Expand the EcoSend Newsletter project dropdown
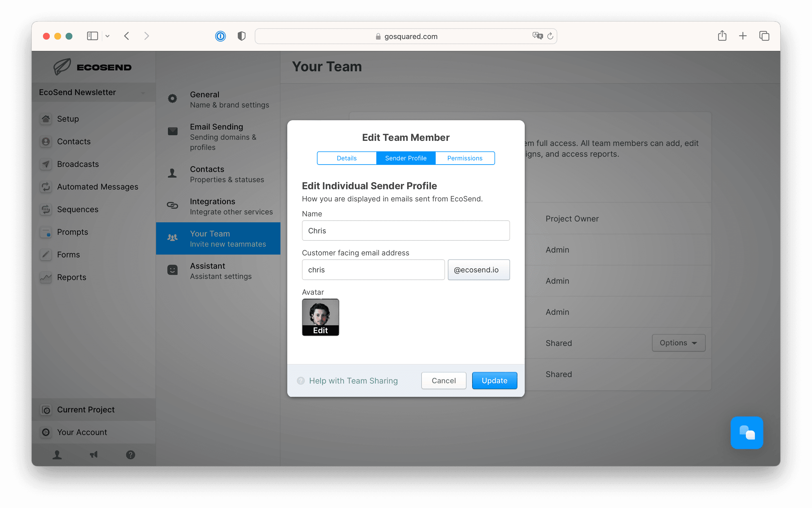The image size is (812, 508). [x=143, y=92]
